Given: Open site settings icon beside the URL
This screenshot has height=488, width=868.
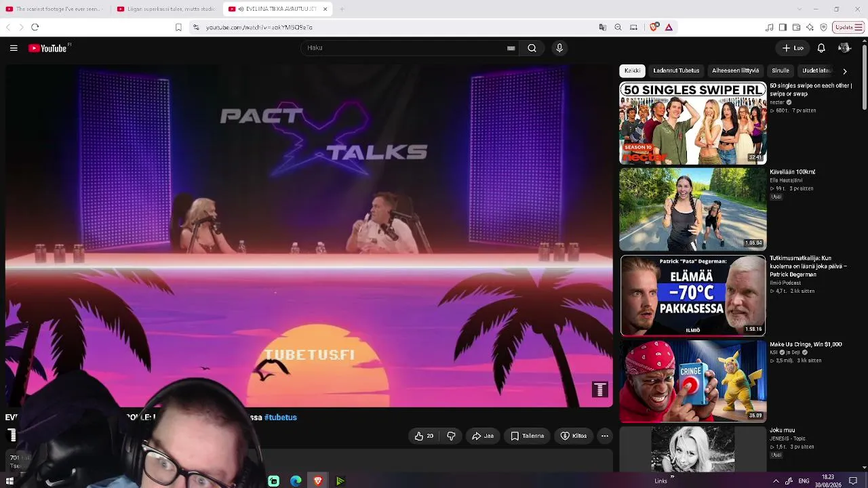Looking at the screenshot, I should (x=196, y=27).
